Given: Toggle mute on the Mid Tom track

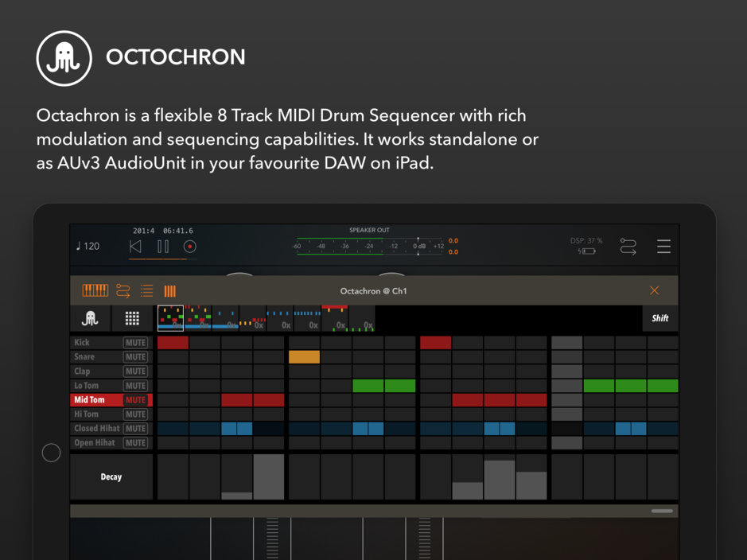Looking at the screenshot, I should [135, 400].
